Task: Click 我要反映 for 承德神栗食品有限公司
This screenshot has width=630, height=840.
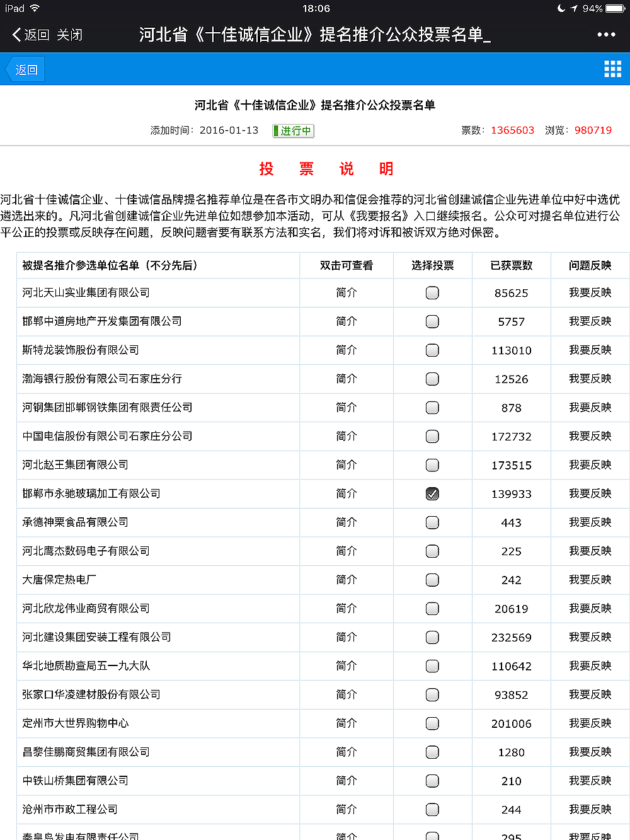Action: pos(590,522)
